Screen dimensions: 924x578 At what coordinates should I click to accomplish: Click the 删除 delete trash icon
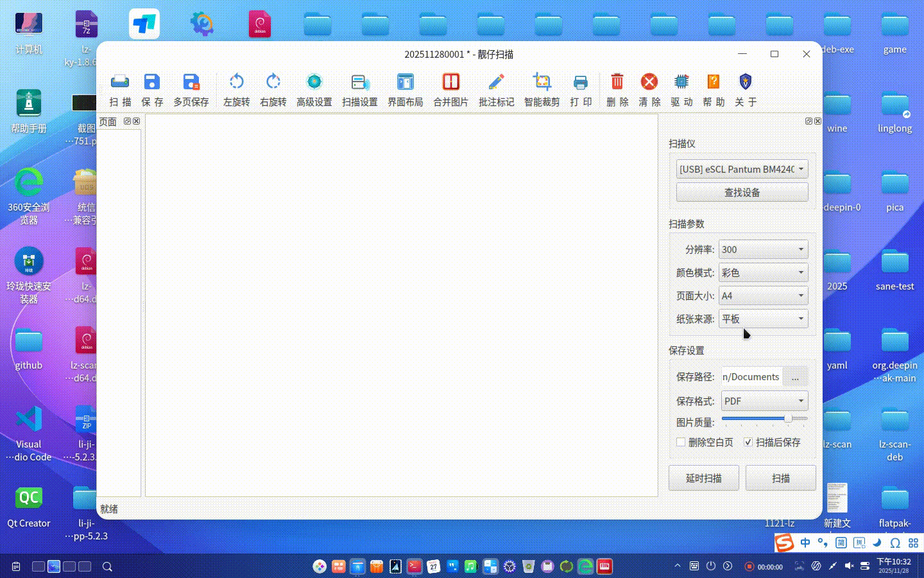pos(617,89)
